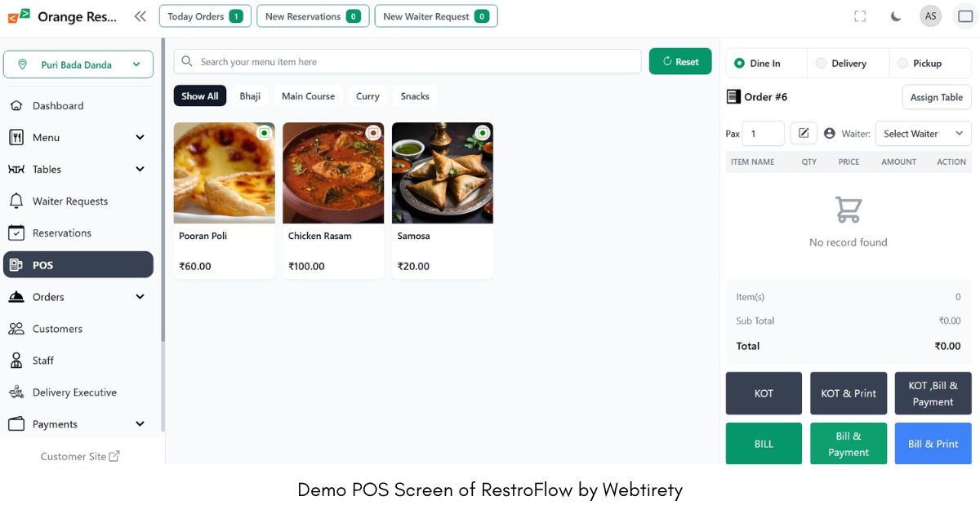Show the Snacks category items

[x=415, y=96]
